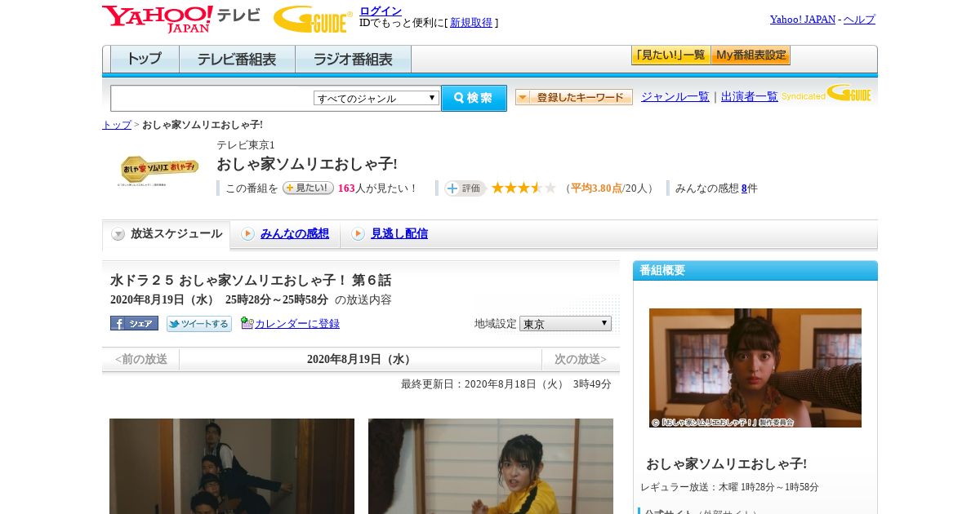Click the episode title 第6話 heading
Screen dimensions: 980x514
click(x=251, y=280)
